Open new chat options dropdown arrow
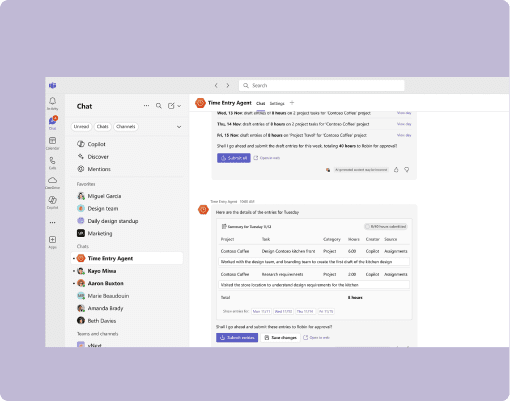510x401 pixels. (x=179, y=106)
